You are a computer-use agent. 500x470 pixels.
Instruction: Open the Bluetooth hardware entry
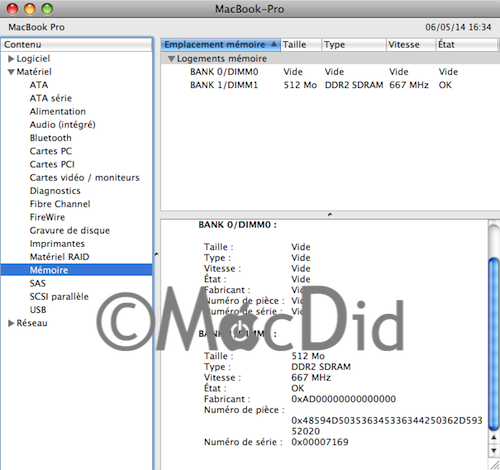coord(51,138)
